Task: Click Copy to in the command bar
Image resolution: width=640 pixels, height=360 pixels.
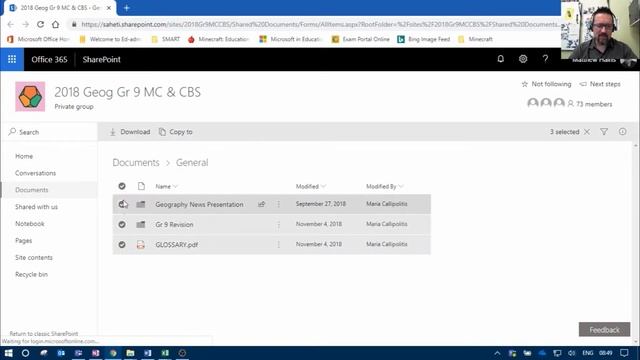Action: click(176, 132)
